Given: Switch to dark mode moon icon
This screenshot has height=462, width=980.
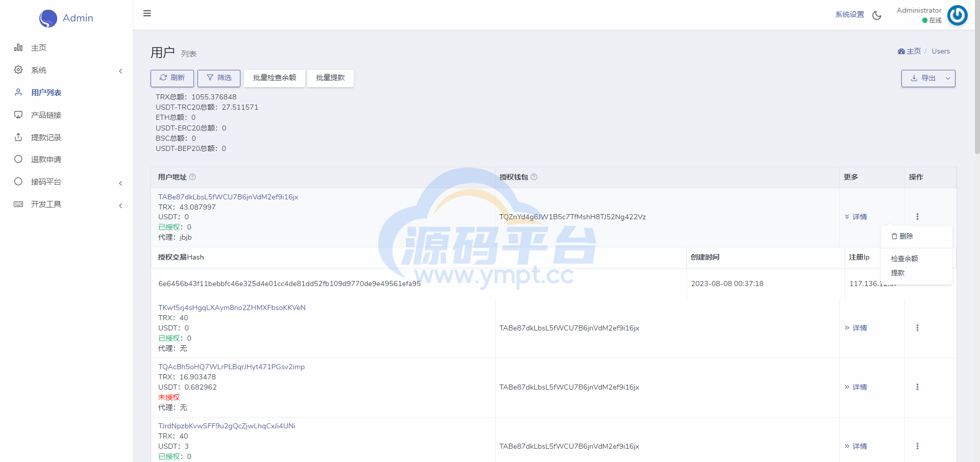Looking at the screenshot, I should 877,15.
